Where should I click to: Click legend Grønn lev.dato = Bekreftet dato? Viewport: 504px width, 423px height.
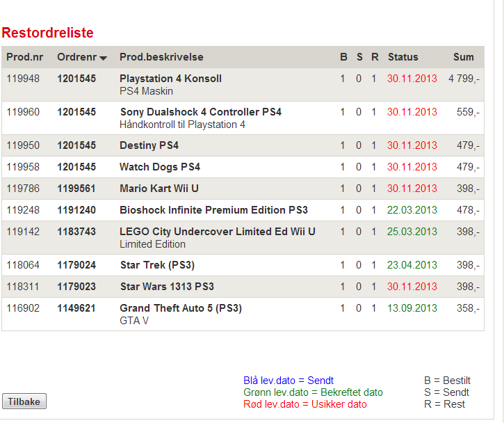tap(313, 392)
